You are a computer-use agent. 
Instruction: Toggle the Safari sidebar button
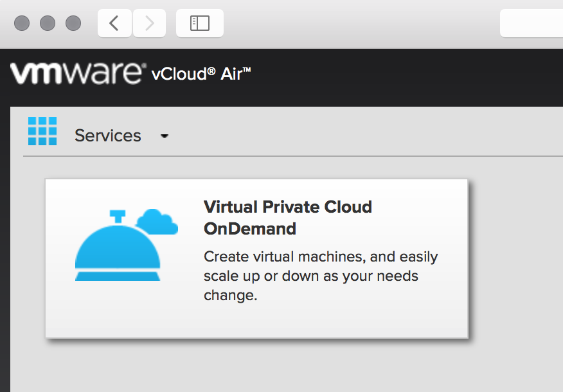[199, 23]
